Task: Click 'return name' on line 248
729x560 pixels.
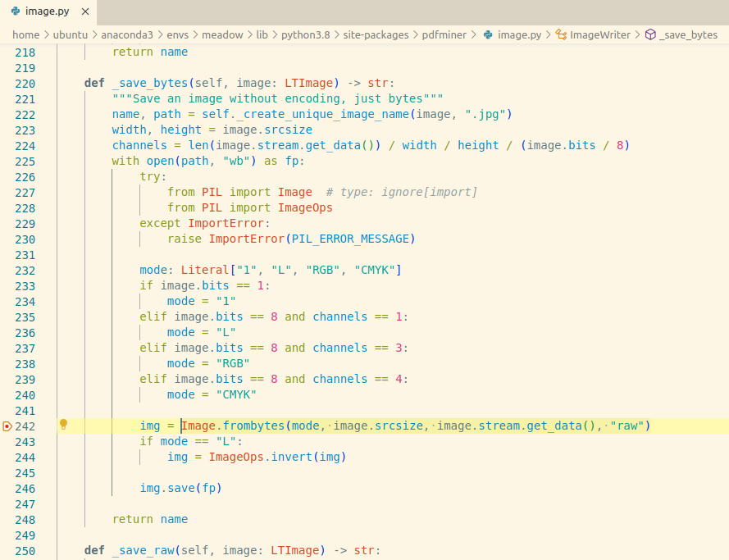Action: pyautogui.click(x=150, y=519)
